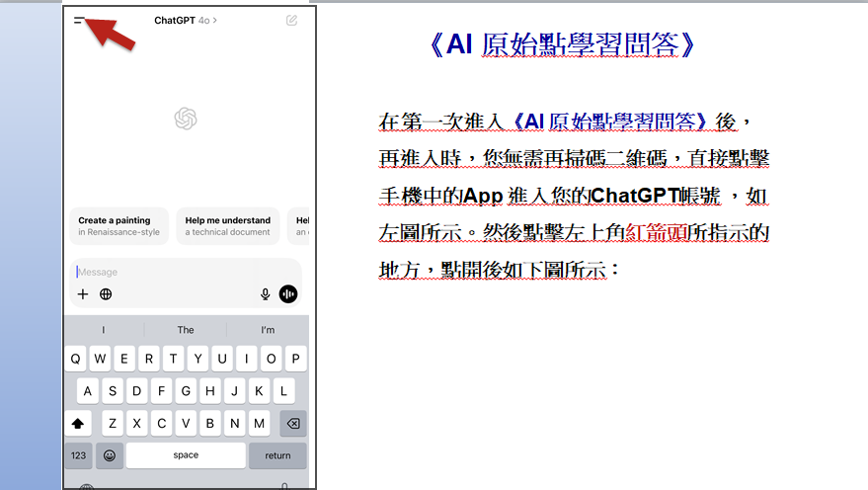868x490 pixels.
Task: Tap the Y key on keyboard
Action: (197, 359)
